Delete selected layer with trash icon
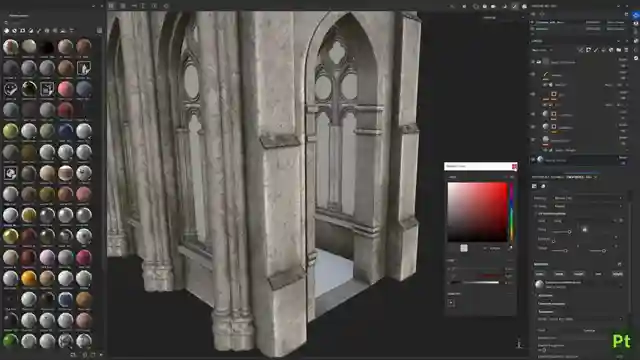The image size is (640, 360). tap(627, 50)
